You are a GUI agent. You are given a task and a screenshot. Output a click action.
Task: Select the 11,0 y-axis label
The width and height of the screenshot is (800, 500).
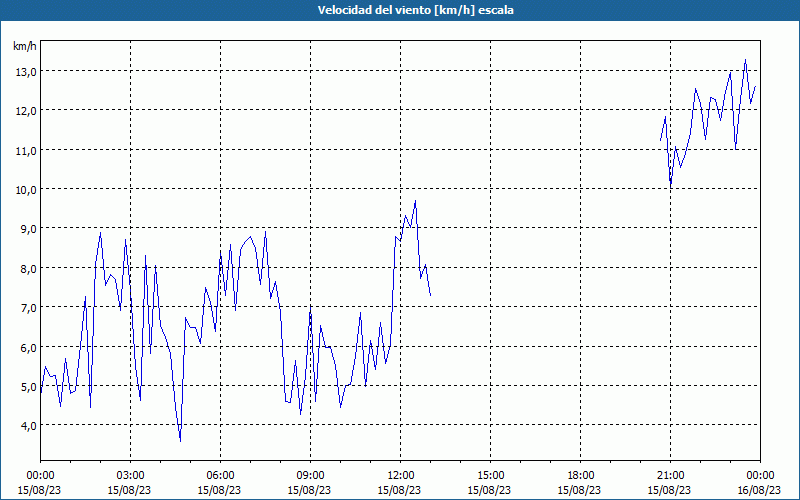26,151
